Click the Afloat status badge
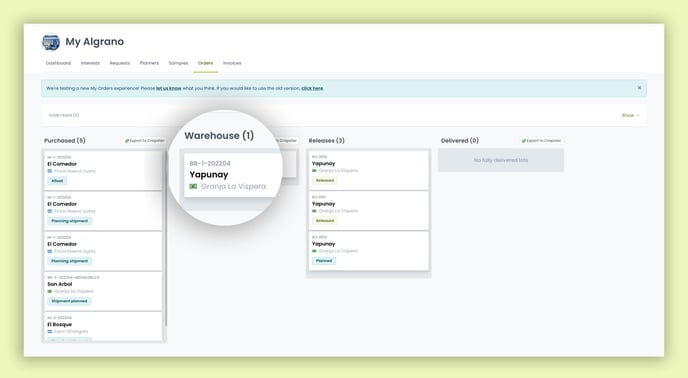 (x=57, y=181)
